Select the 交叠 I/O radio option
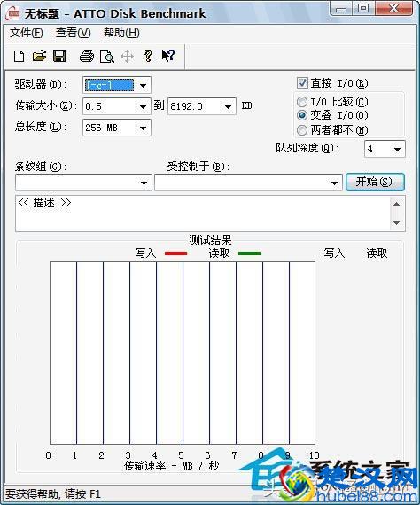420x505 pixels. (302, 115)
